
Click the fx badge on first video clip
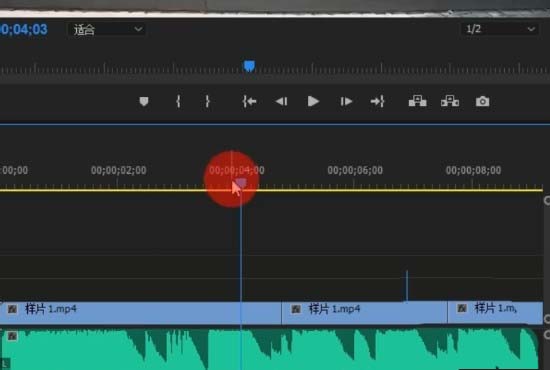[12, 309]
